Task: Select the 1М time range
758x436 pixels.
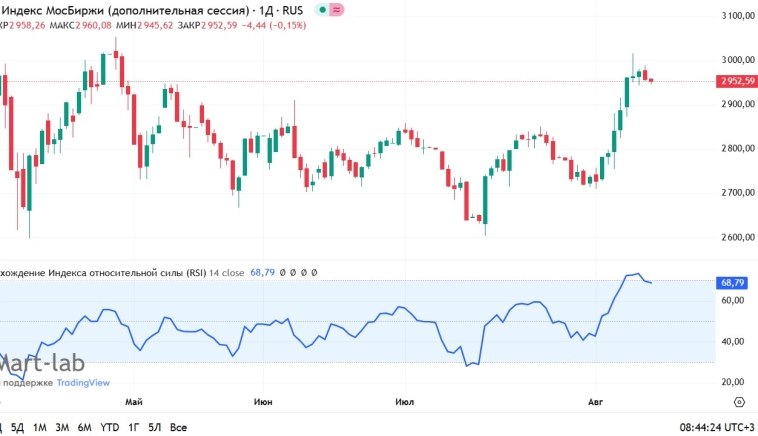Action: (40, 427)
